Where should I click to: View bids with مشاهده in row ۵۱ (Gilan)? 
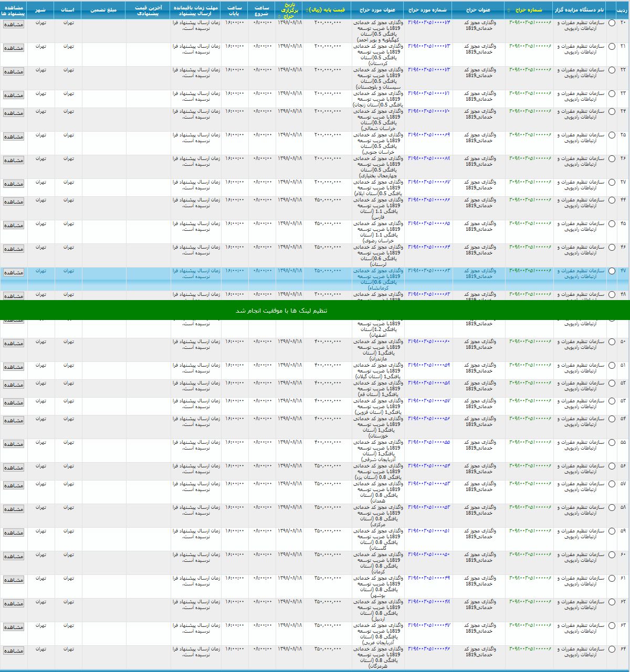click(14, 367)
